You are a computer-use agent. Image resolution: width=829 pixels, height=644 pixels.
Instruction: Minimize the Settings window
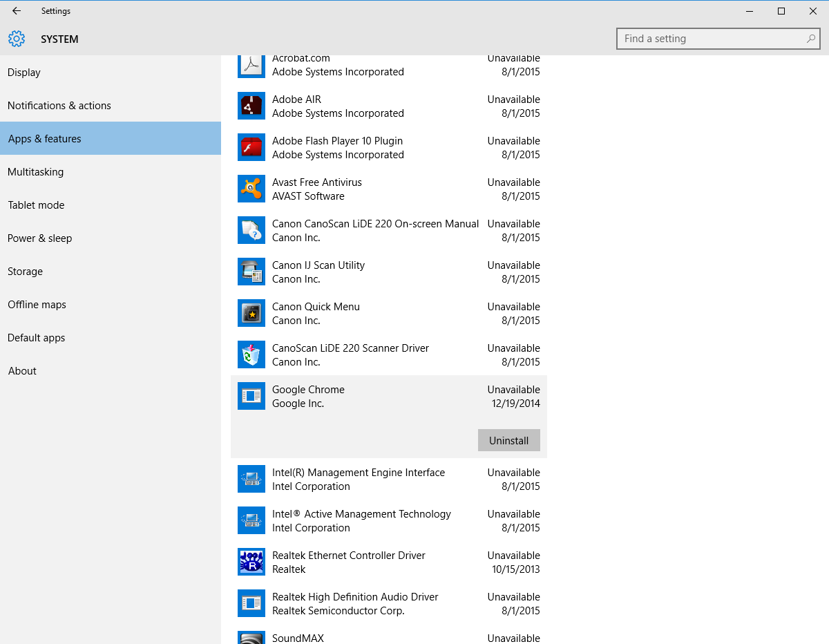coord(750,11)
